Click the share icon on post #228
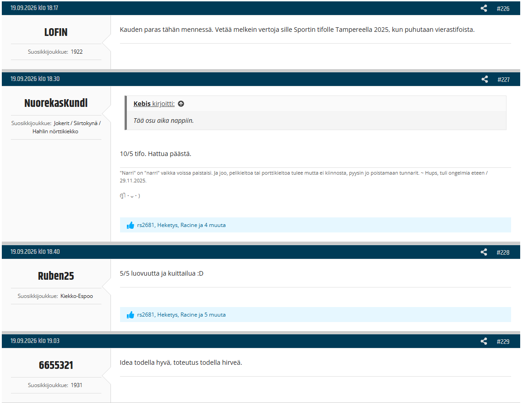This screenshot has width=532, height=403. coord(484,252)
